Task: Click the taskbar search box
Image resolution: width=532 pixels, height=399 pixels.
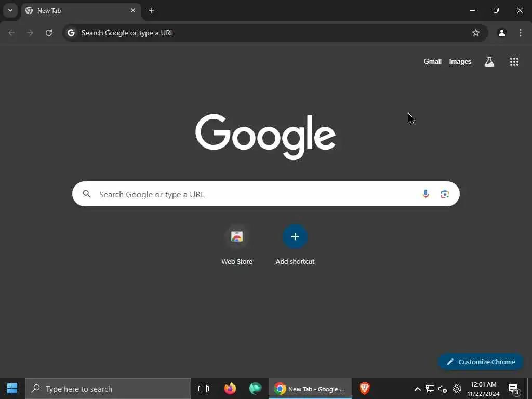Action: (x=108, y=389)
